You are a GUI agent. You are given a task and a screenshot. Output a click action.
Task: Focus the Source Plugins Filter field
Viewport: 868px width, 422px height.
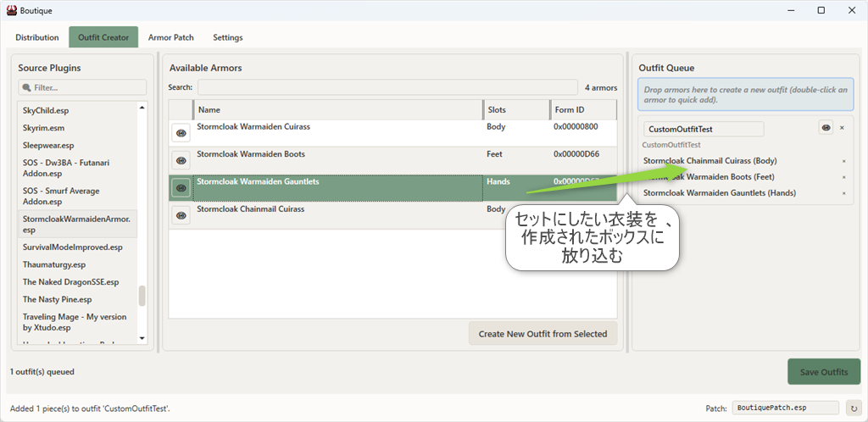83,87
